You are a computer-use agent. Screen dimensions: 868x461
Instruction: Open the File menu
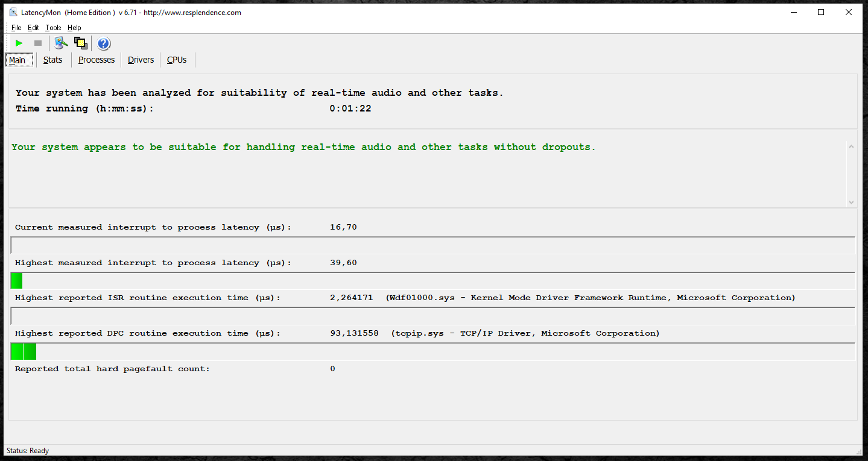point(16,28)
